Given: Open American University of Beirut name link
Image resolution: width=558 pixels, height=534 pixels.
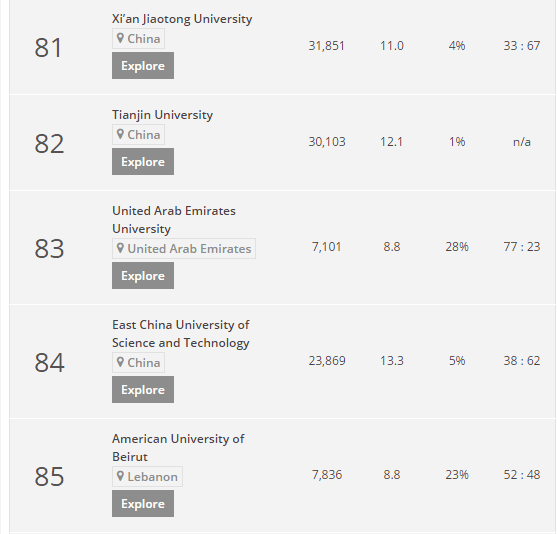Looking at the screenshot, I should click(x=178, y=448).
